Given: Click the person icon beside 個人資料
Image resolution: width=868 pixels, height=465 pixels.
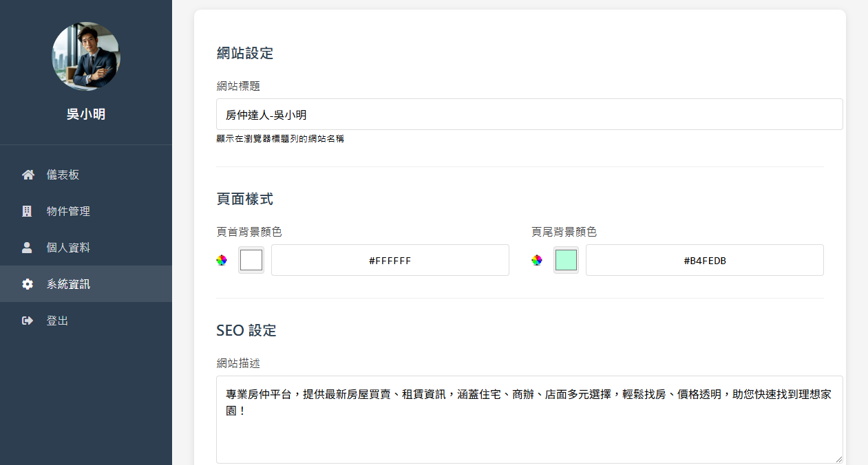Looking at the screenshot, I should click(x=28, y=248).
